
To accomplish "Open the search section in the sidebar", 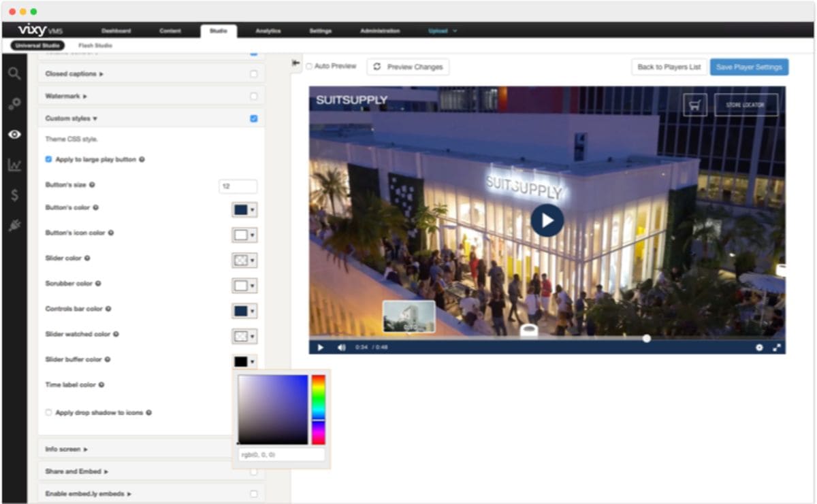I will [x=14, y=73].
